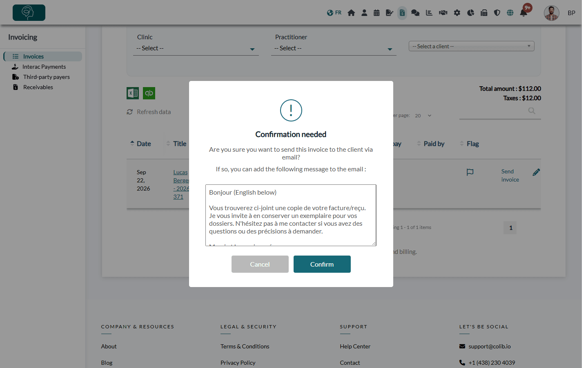Image resolution: width=588 pixels, height=368 pixels.
Task: Open the Invoices sidebar item
Action: click(x=43, y=56)
